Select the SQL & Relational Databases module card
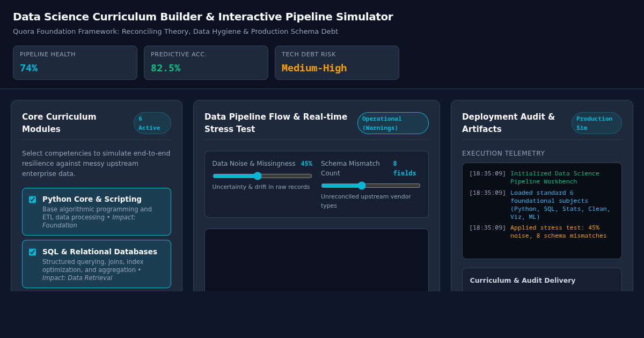The image size is (644, 338). (97, 264)
